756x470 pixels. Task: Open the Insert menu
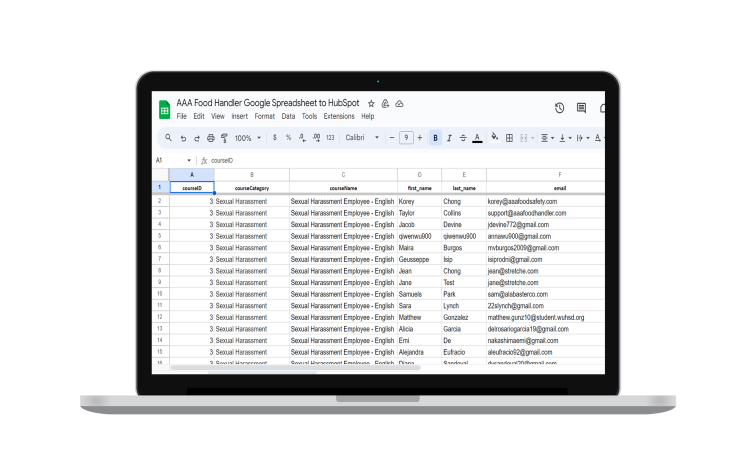[x=240, y=117]
